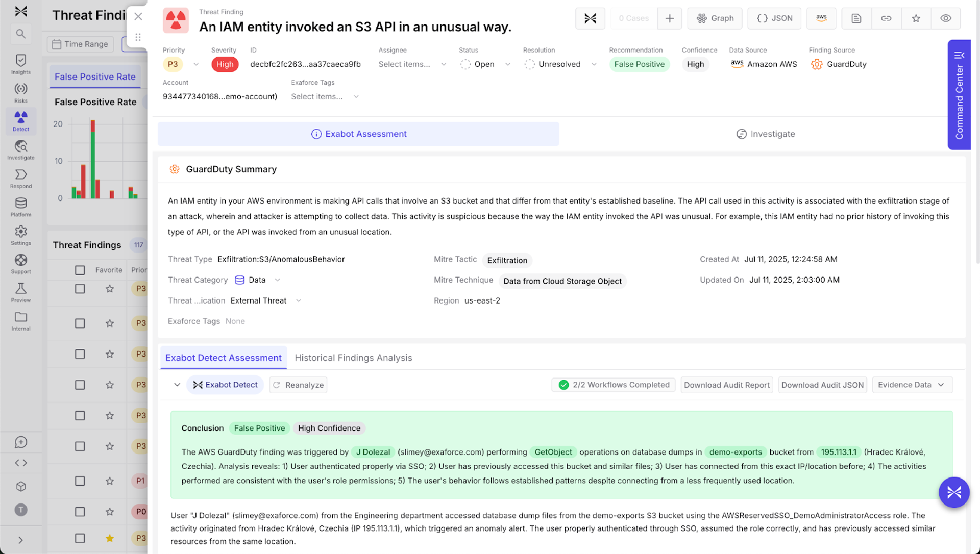
Task: Open the Assignee select items dropdown
Action: point(412,64)
